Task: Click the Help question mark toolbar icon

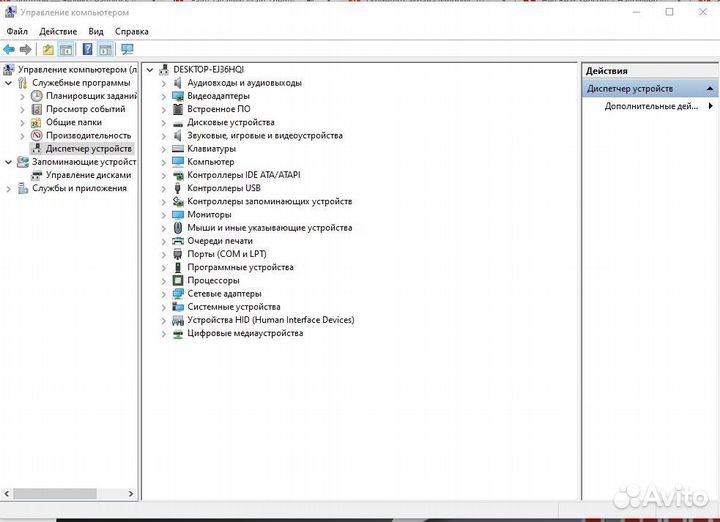Action: coord(87,49)
